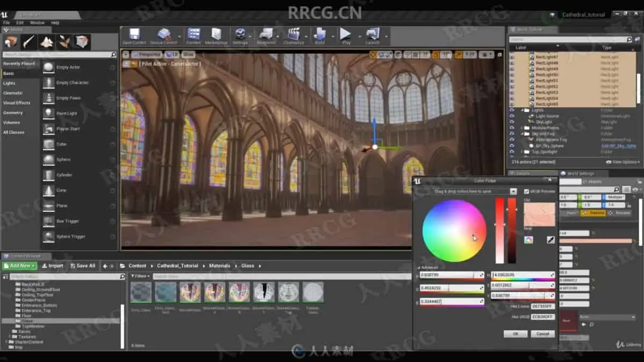
Task: Click OK in the Color Picker
Action: pos(516,334)
